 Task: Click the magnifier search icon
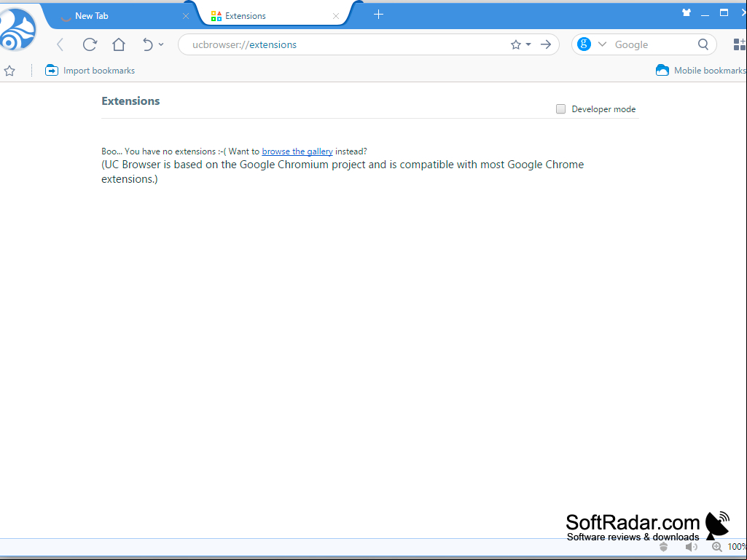point(703,44)
